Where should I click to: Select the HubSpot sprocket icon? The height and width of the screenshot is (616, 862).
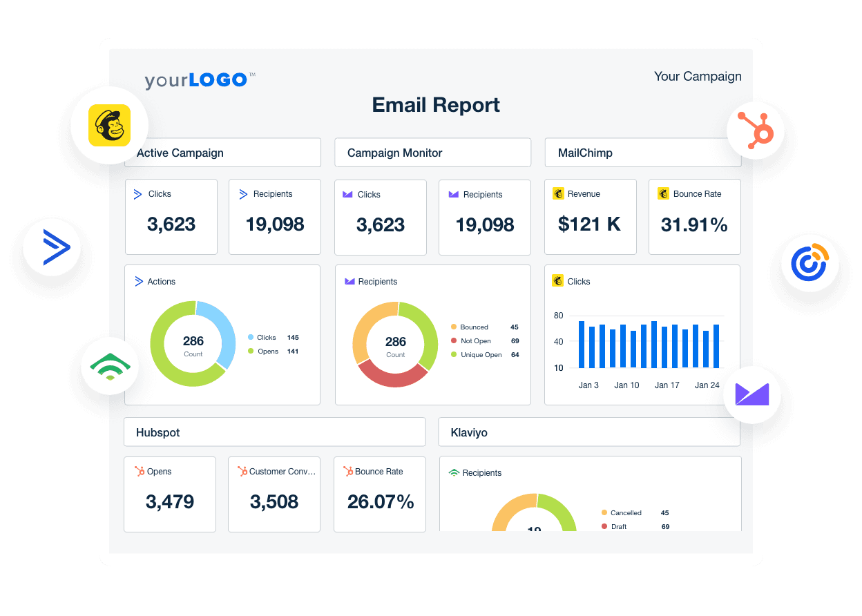click(x=755, y=131)
